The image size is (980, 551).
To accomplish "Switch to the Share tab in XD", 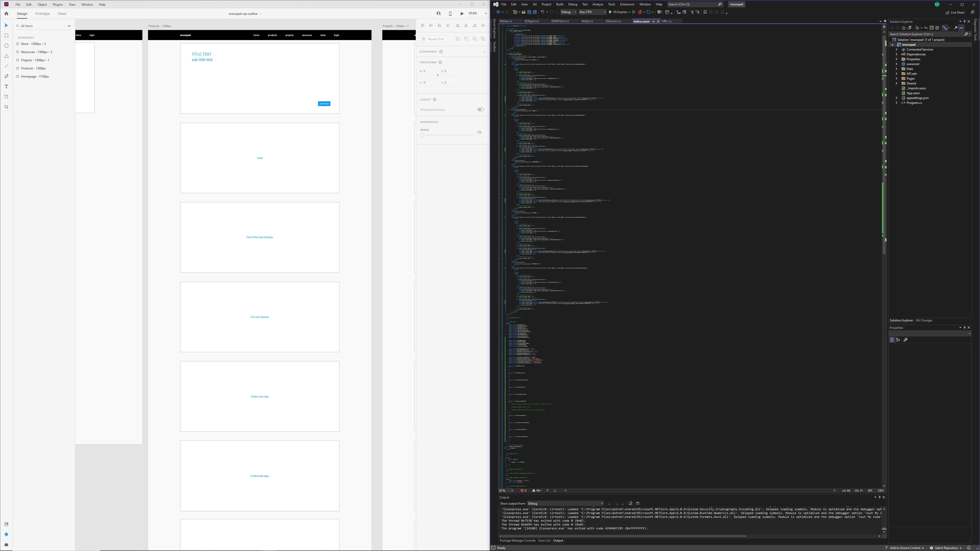I will click(x=62, y=14).
